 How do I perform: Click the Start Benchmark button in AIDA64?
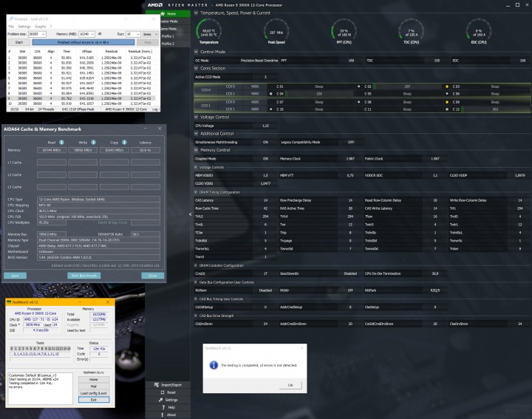[83, 276]
